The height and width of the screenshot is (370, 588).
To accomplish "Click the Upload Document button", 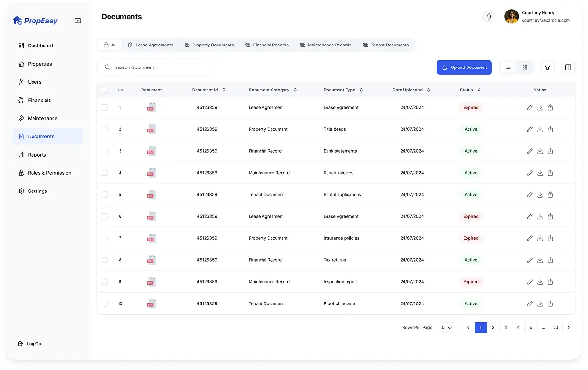I will pos(464,67).
